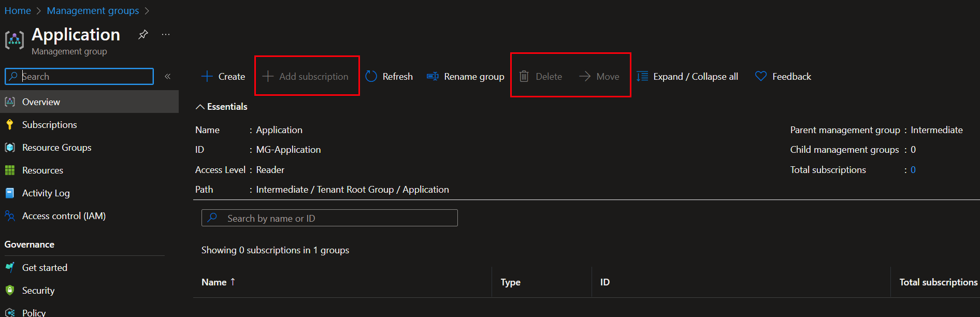Open Resources in the sidebar

coord(42,170)
